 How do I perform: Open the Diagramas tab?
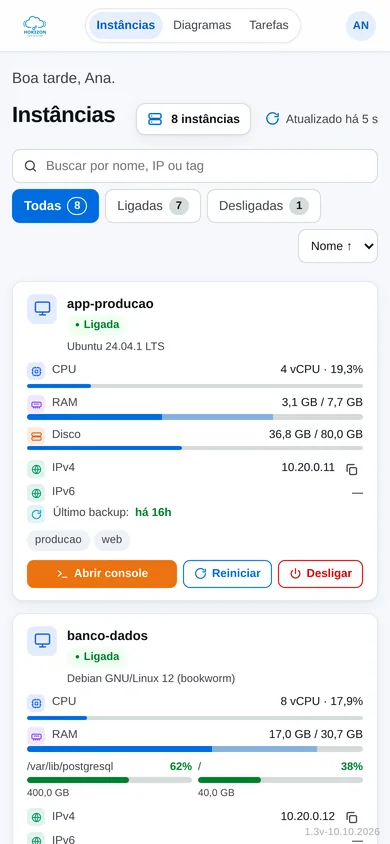click(x=202, y=25)
